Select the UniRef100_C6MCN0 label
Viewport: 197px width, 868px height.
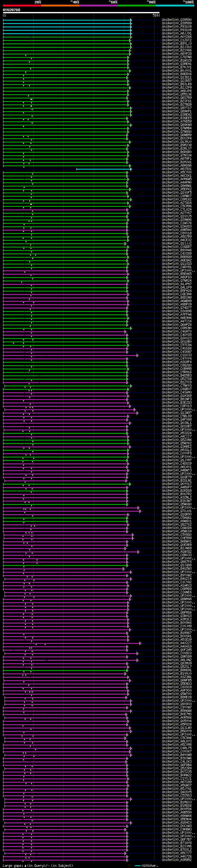coord(177,328)
